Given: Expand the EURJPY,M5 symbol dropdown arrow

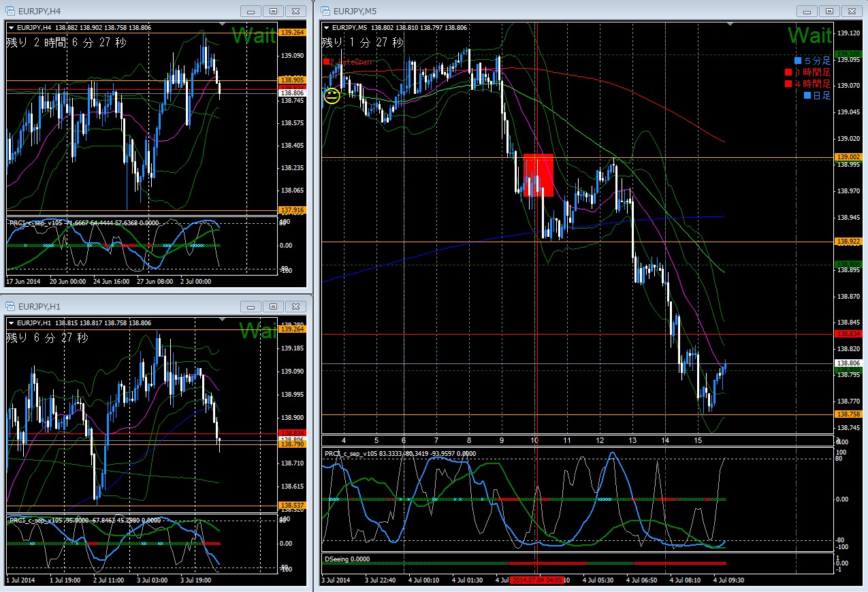Looking at the screenshot, I should (x=326, y=28).
